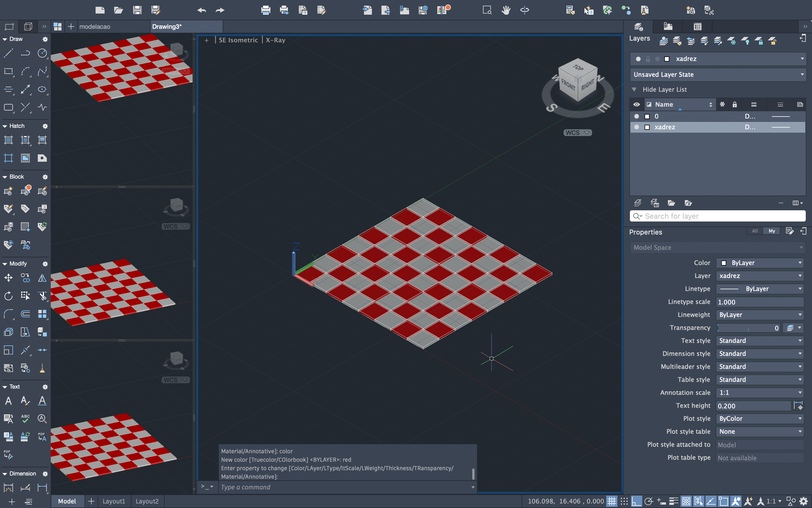Image resolution: width=812 pixels, height=508 pixels.
Task: Click the Undo arrow
Action: pos(202,10)
